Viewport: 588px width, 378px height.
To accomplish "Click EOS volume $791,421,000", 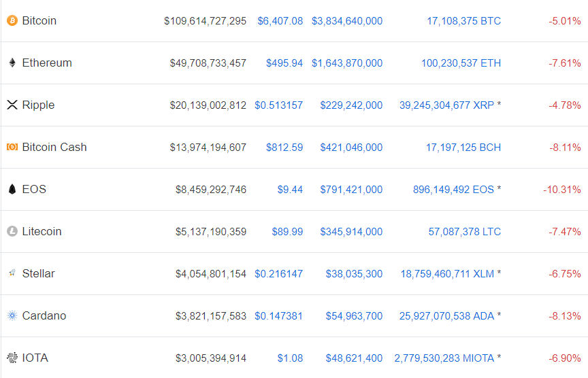I will coord(351,190).
